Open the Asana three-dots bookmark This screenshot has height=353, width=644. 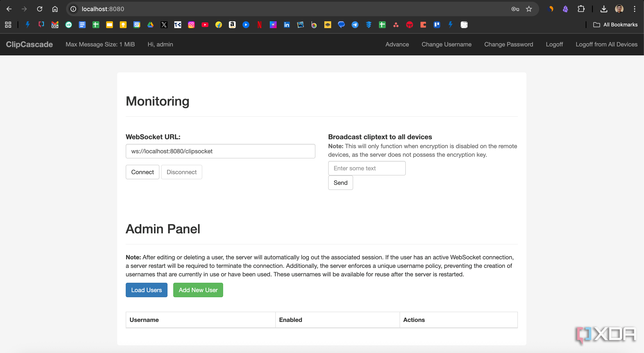pyautogui.click(x=396, y=25)
